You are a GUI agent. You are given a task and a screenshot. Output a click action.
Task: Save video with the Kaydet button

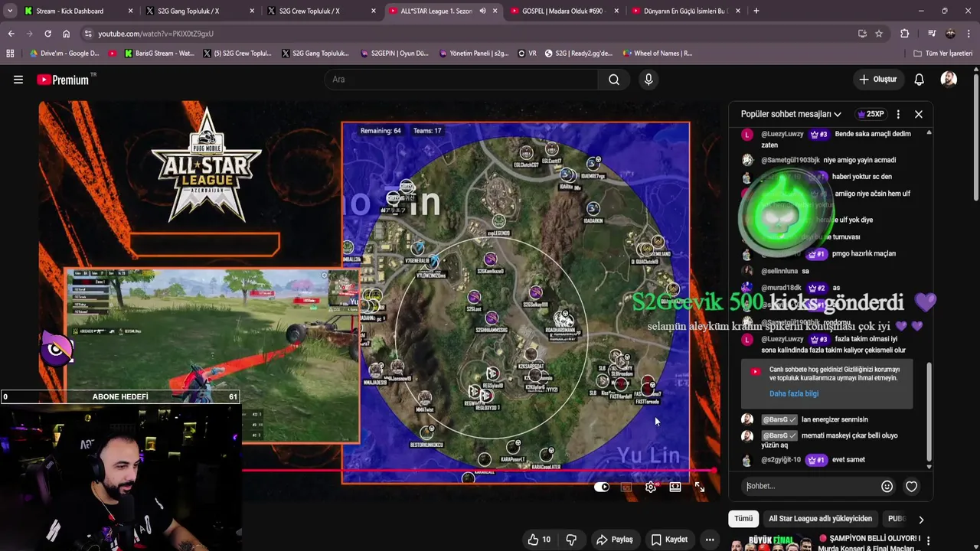pyautogui.click(x=669, y=540)
